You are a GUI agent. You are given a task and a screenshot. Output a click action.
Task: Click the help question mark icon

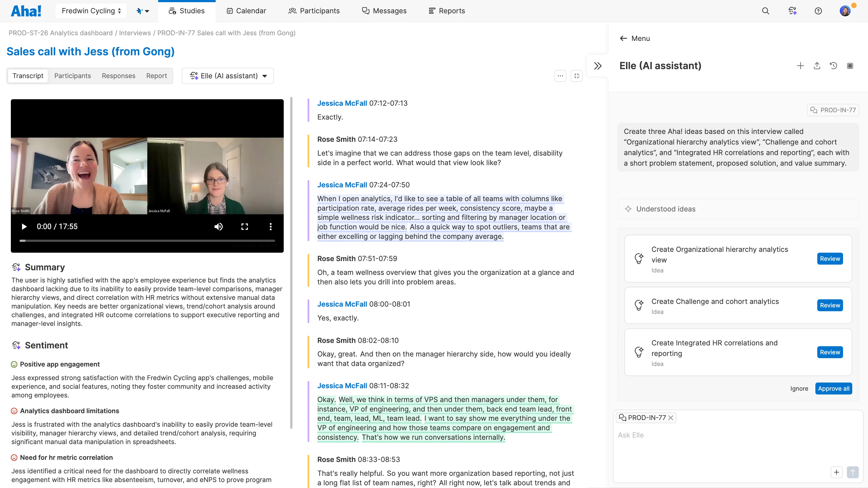coord(818,11)
